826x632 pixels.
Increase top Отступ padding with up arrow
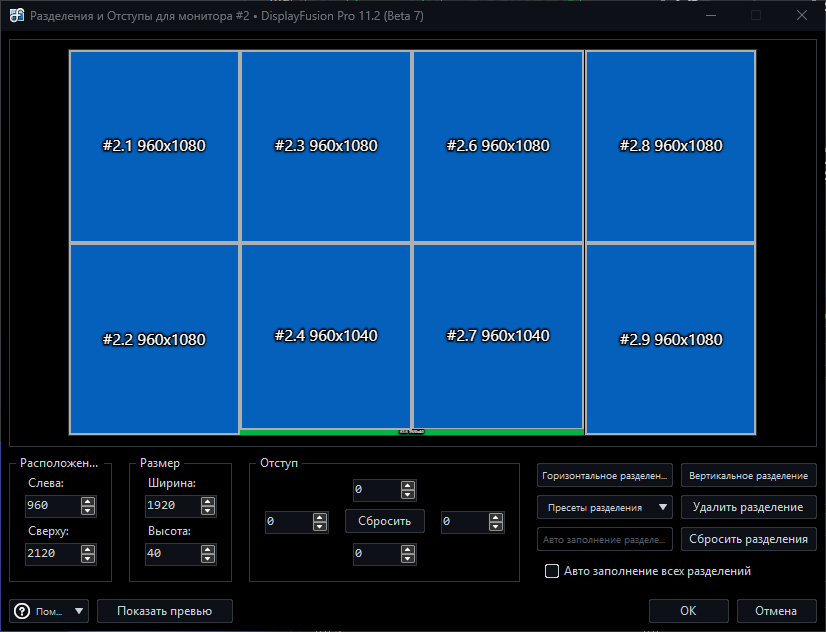point(407,486)
